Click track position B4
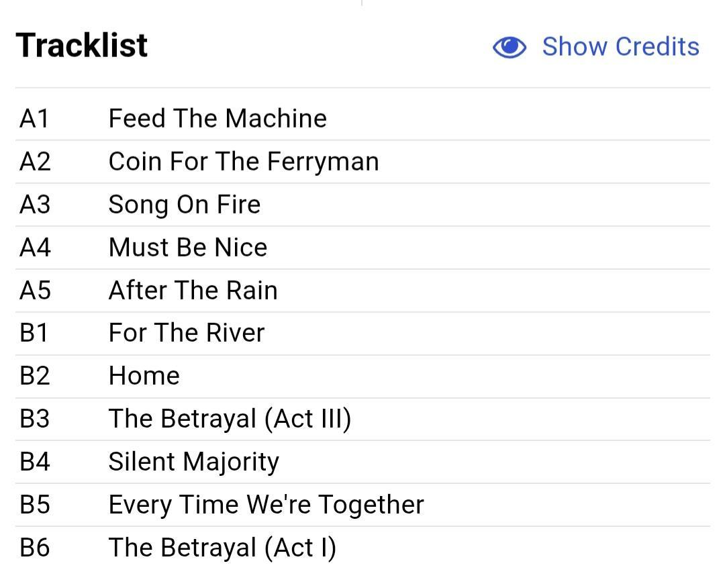Image resolution: width=725 pixels, height=588 pixels. pyautogui.click(x=35, y=462)
